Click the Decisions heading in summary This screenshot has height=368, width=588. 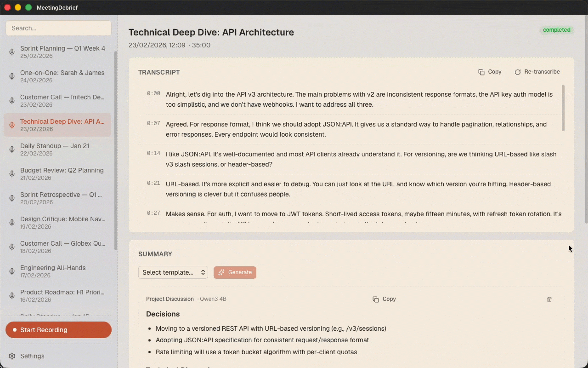(163, 314)
